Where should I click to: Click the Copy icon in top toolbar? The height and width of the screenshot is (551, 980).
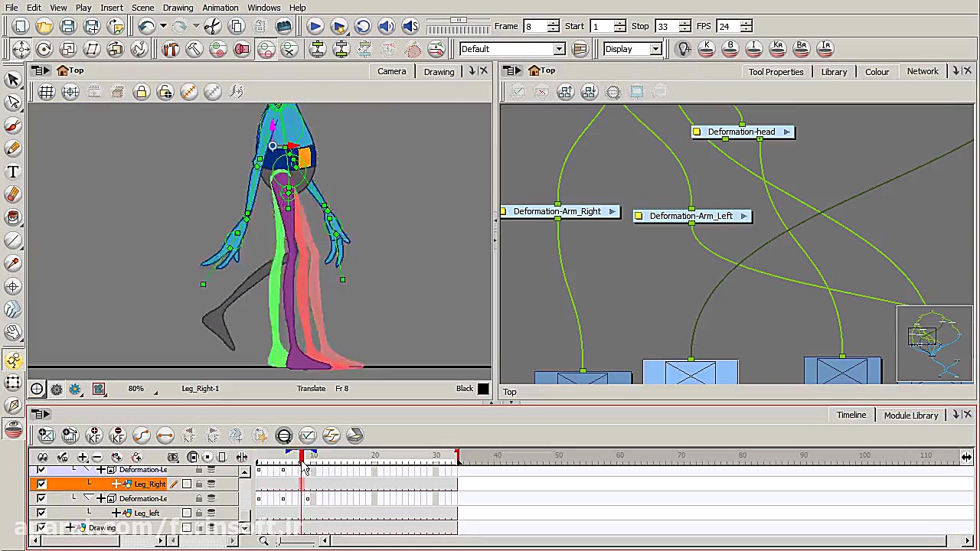[237, 26]
